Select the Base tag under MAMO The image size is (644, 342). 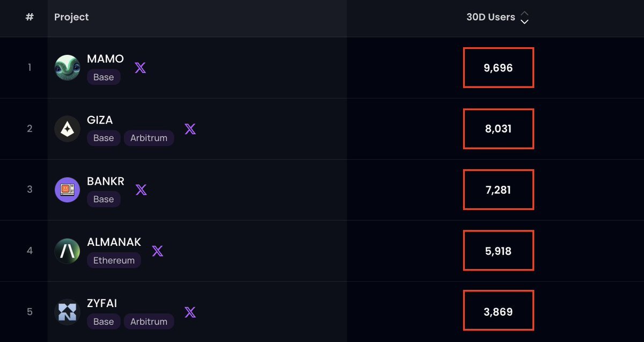(x=104, y=77)
